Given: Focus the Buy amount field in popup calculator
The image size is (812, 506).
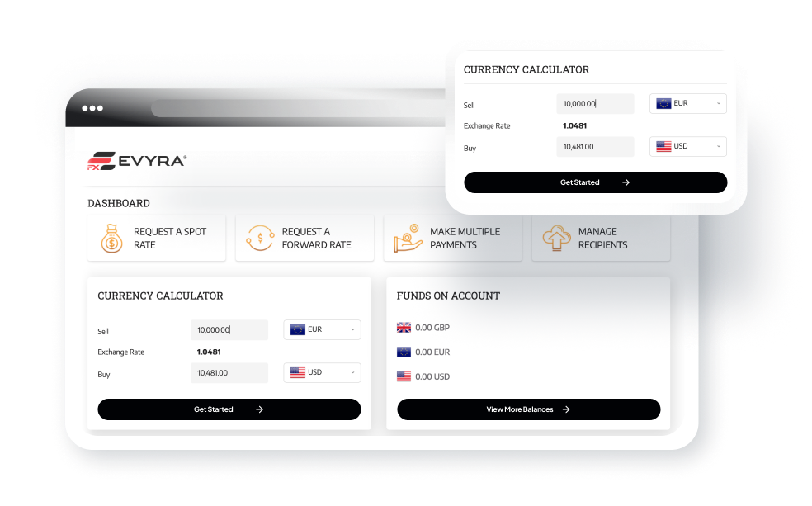Looking at the screenshot, I should coord(594,147).
